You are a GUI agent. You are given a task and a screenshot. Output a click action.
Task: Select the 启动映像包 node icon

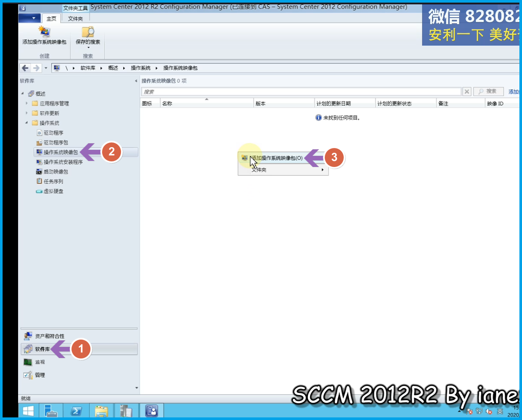tap(39, 172)
